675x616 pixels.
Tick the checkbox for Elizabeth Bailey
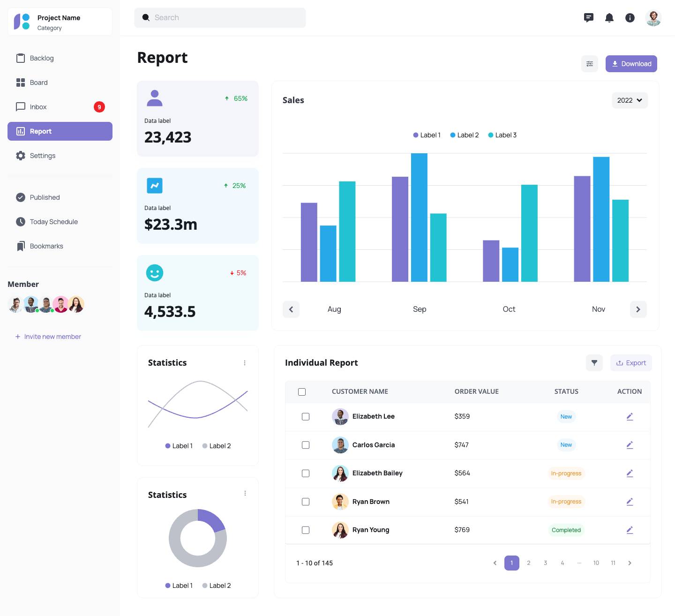click(x=306, y=473)
